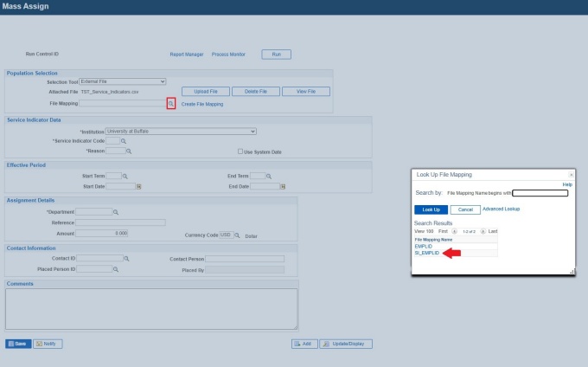This screenshot has width=588, height=367.
Task: Enable the Use System Date checkbox
Action: pos(240,151)
